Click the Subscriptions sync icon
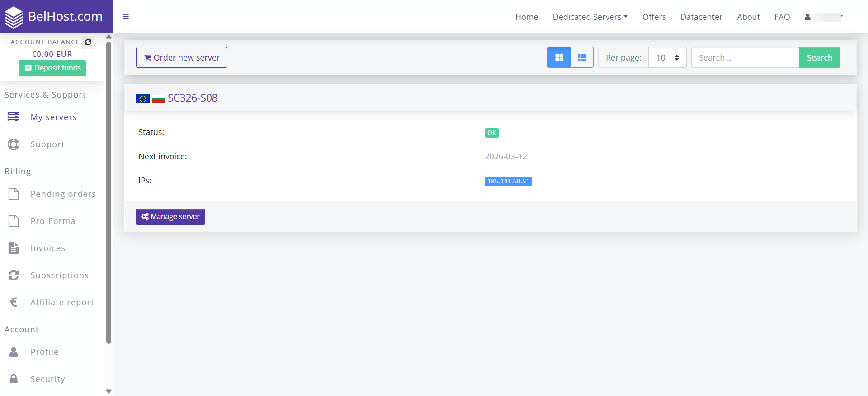Image resolution: width=868 pixels, height=396 pixels. coord(14,275)
